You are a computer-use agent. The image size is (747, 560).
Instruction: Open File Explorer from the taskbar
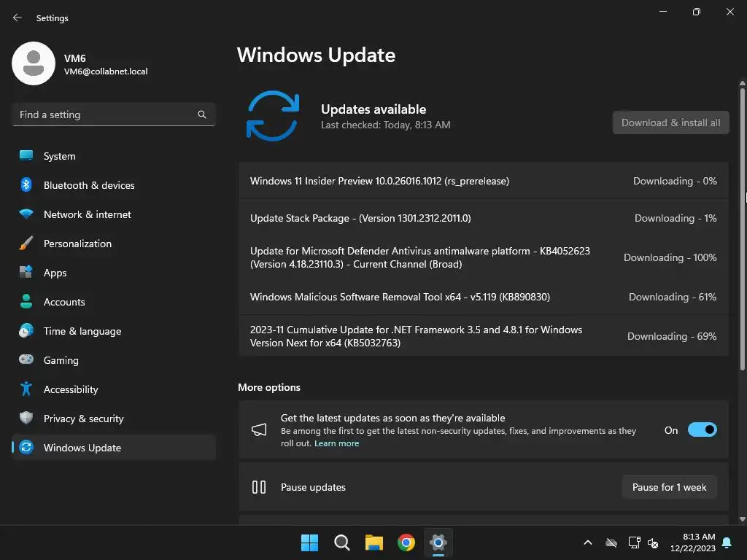point(374,542)
